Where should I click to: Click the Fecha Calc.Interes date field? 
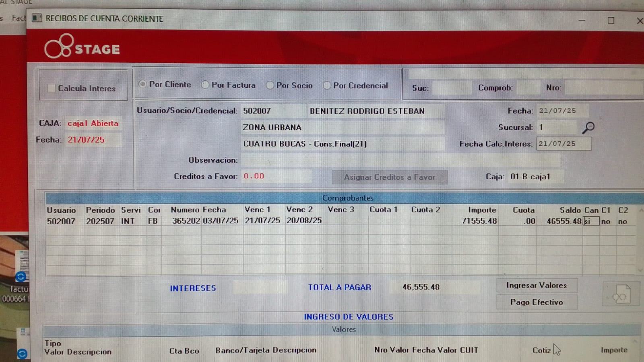563,144
